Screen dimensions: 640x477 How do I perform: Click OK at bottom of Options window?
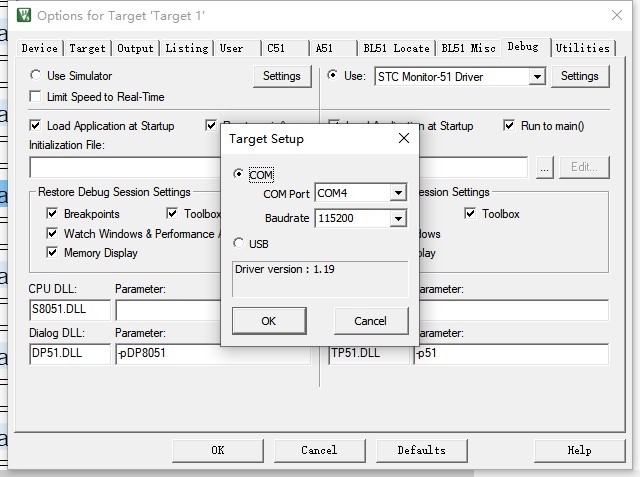[218, 450]
